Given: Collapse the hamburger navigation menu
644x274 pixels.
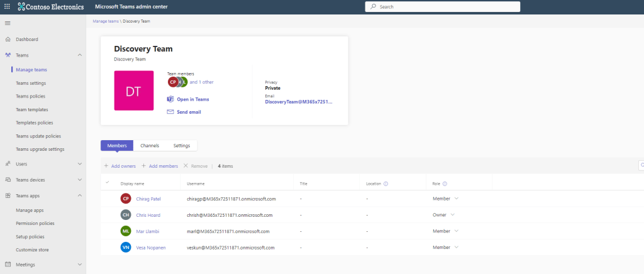Looking at the screenshot, I should tap(8, 23).
